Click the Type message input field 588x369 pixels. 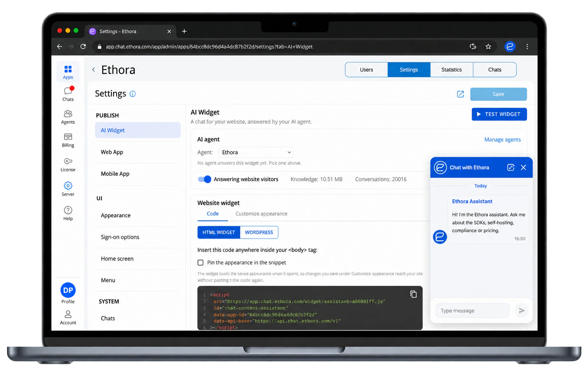[473, 311]
